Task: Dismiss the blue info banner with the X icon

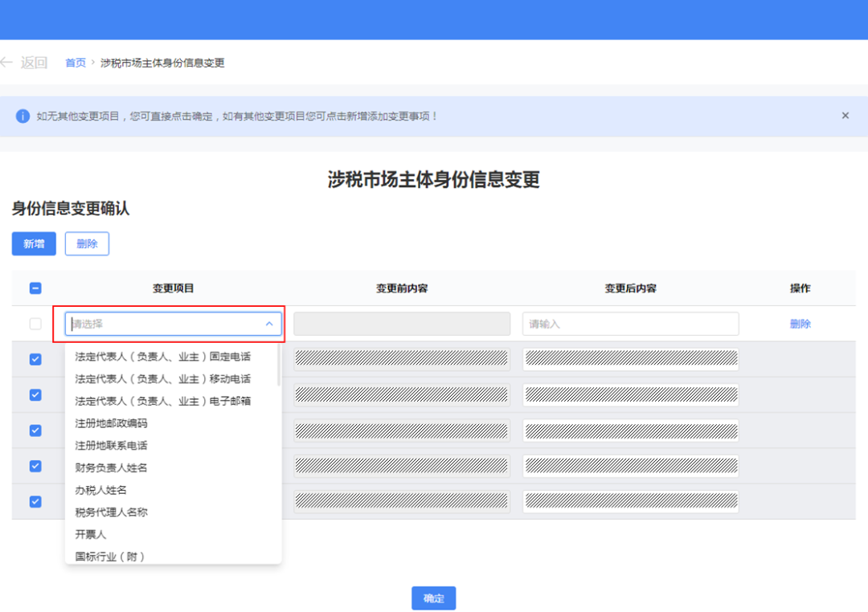Action: (x=845, y=116)
